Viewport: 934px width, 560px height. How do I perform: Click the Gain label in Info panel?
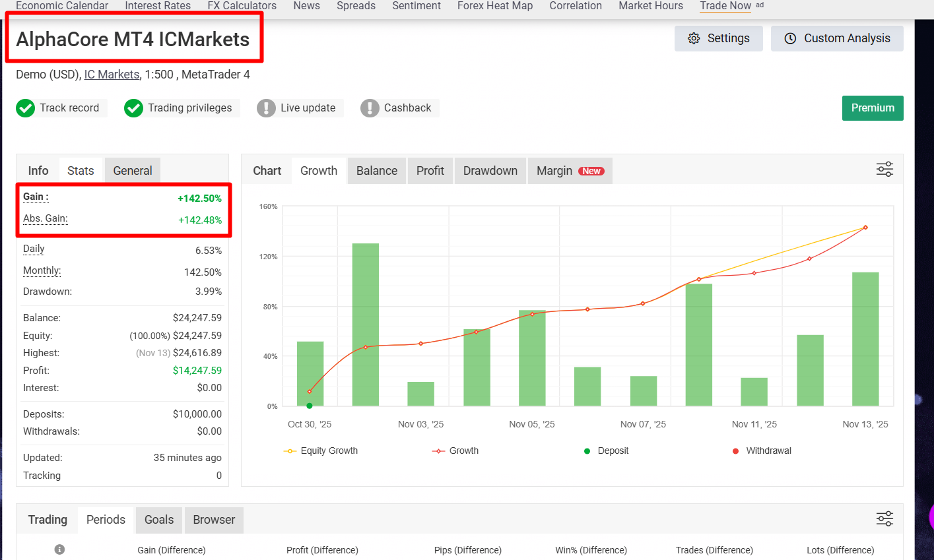[36, 197]
